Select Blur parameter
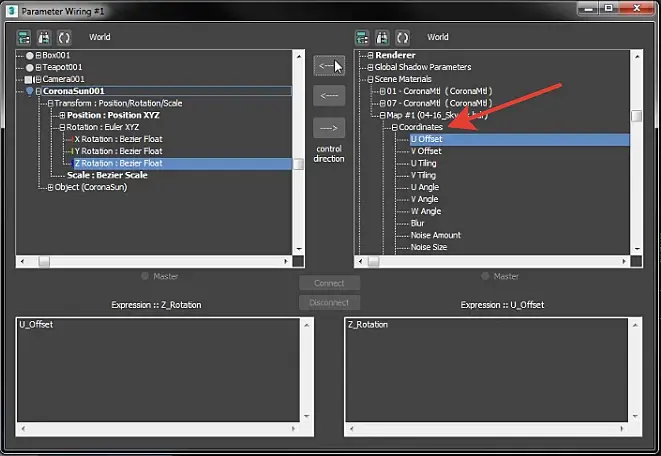 [417, 223]
